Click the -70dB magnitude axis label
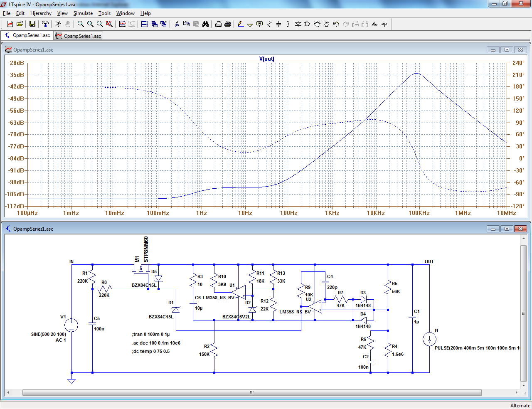The height and width of the screenshot is (409, 532). (17, 134)
